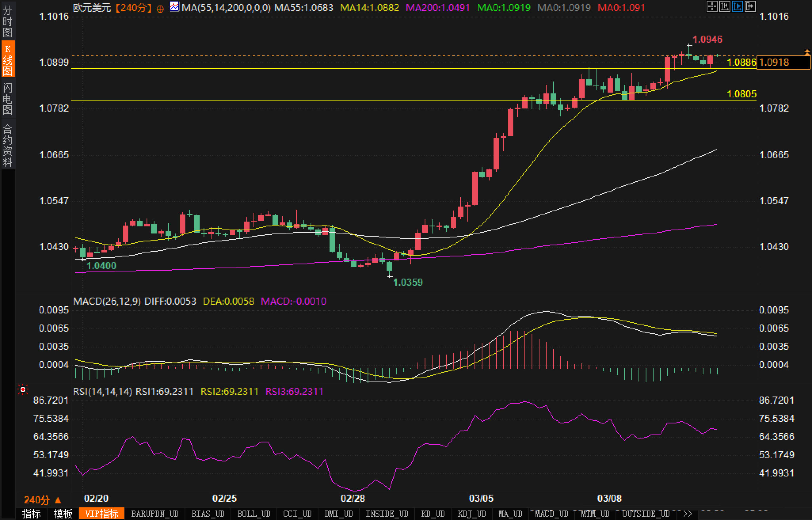Image resolution: width=812 pixels, height=520 pixels.
Task: Click the RSI3:69.2311 value
Action: pos(294,391)
